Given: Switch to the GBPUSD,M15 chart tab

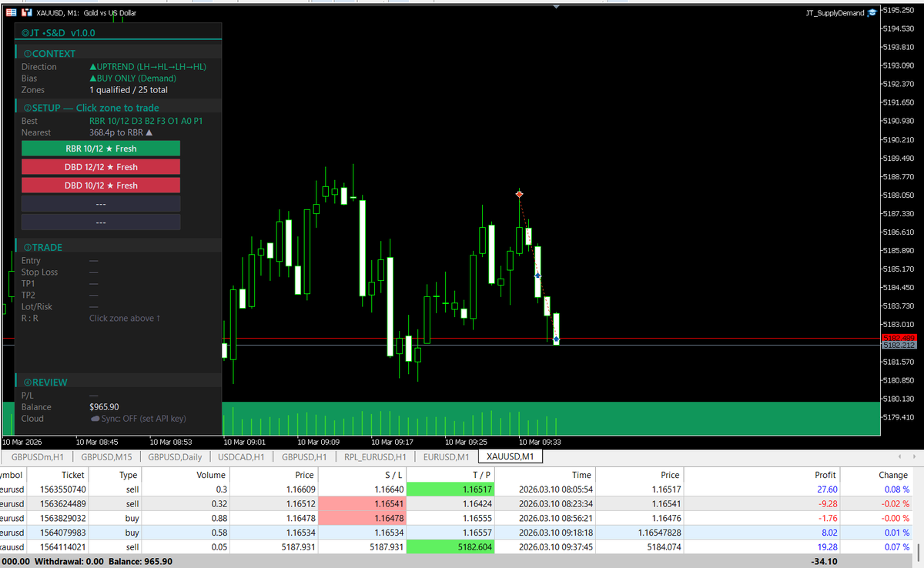Looking at the screenshot, I should click(106, 456).
